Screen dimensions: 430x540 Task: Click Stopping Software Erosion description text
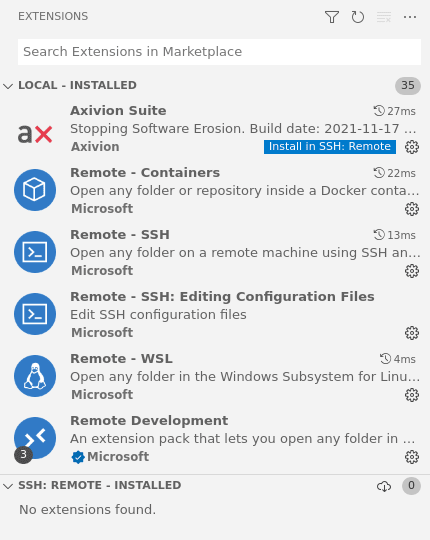pos(243,129)
